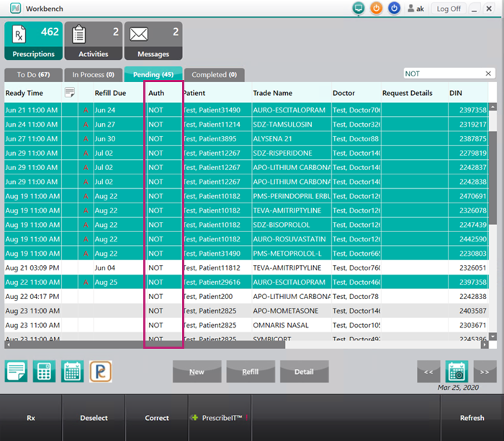
Task: Click the red A flag in AURO-ROSUVASTATIN row
Action: (86, 239)
